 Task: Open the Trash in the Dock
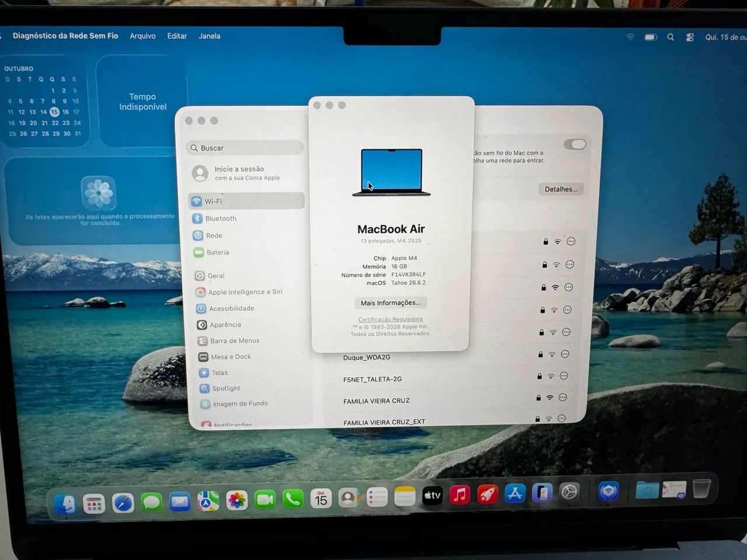[701, 489]
